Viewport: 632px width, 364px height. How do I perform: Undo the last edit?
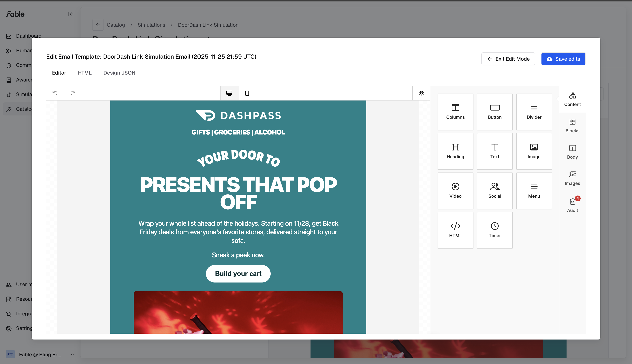pyautogui.click(x=55, y=93)
